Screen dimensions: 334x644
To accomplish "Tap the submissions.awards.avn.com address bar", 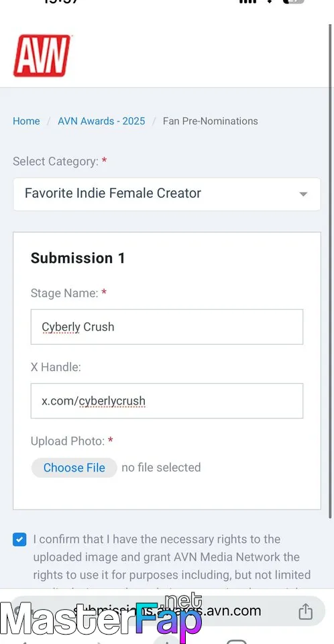I will click(x=167, y=611).
